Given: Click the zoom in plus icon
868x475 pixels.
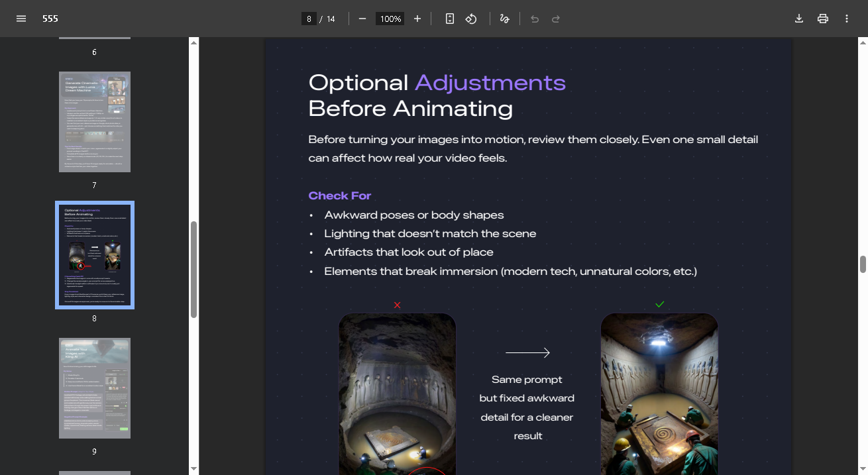Looking at the screenshot, I should pyautogui.click(x=417, y=19).
